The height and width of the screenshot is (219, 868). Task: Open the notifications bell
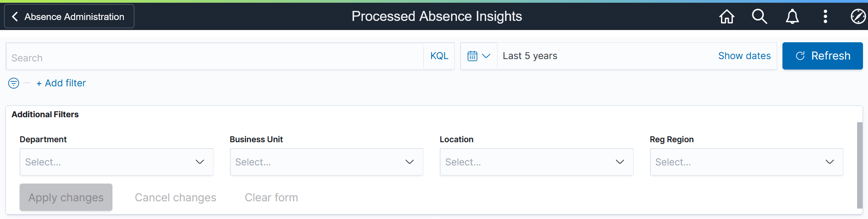pyautogui.click(x=792, y=16)
